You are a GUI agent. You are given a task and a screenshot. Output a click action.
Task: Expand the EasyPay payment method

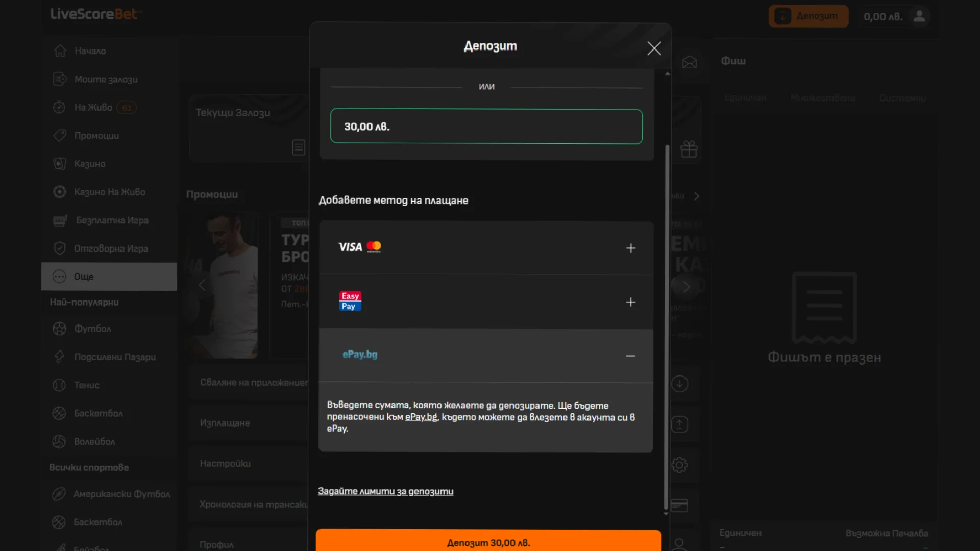coord(486,302)
